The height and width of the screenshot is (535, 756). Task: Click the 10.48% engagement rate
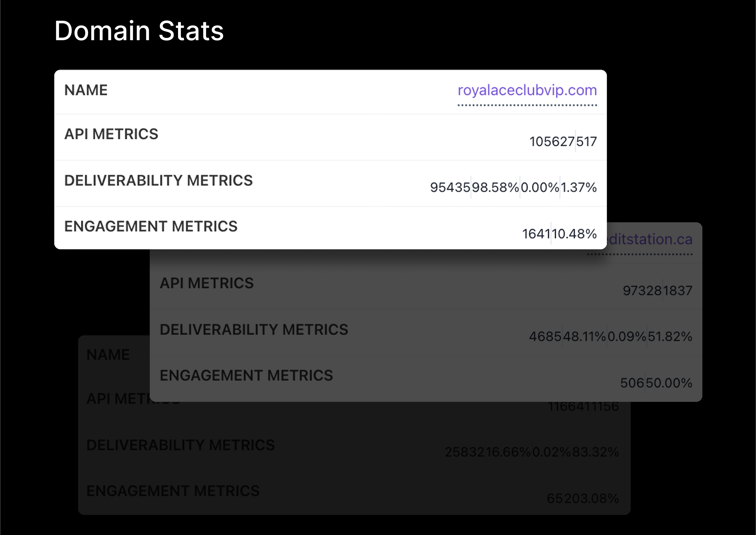coord(574,234)
